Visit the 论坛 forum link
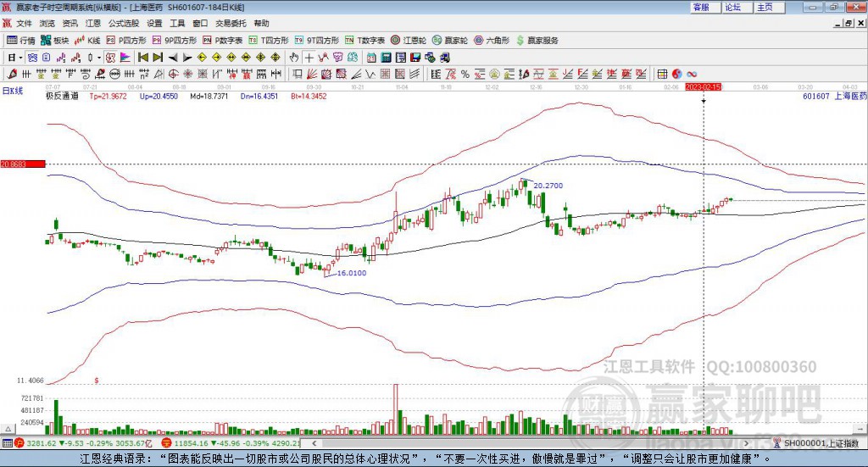 732,7
